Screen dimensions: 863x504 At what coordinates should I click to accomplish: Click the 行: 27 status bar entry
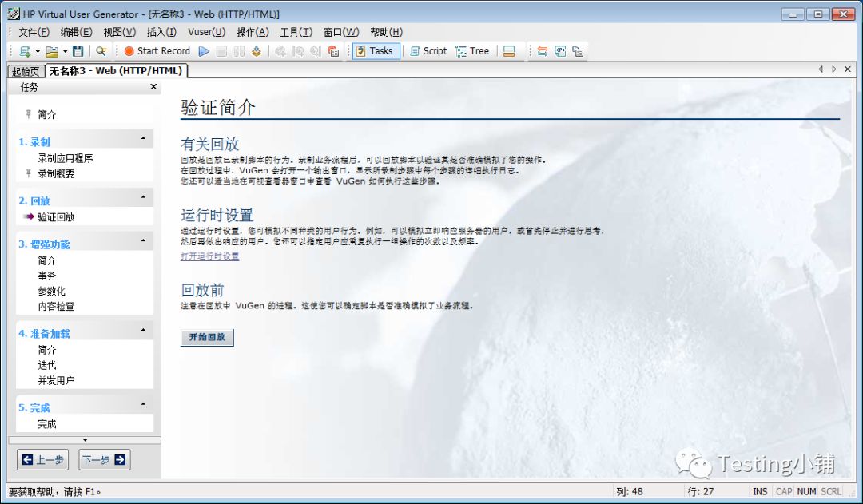(x=701, y=492)
